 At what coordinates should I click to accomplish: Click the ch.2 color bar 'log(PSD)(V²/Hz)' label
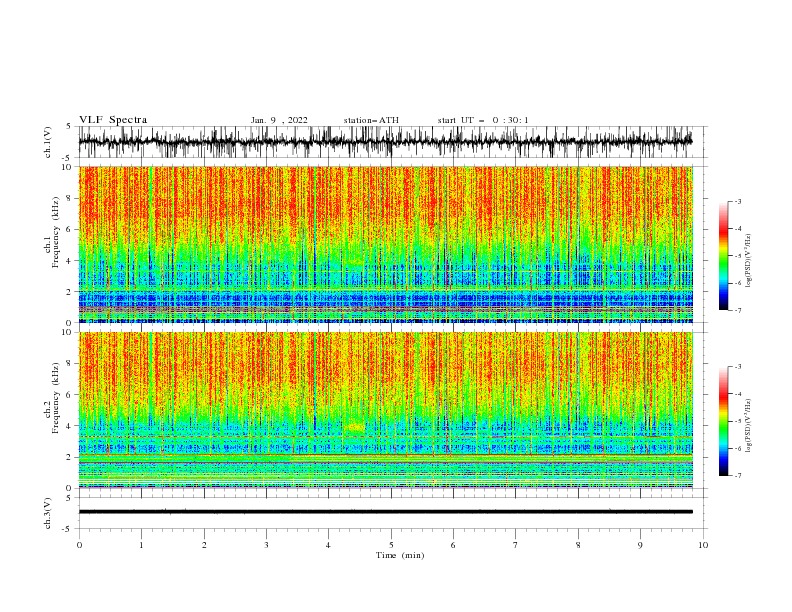749,426
